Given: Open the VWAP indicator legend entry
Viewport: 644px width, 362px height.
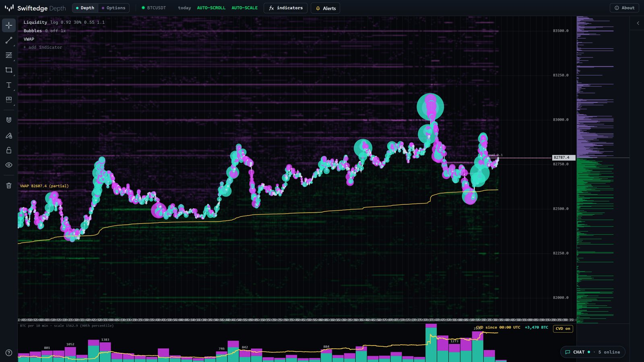Looking at the screenshot, I should (x=29, y=39).
